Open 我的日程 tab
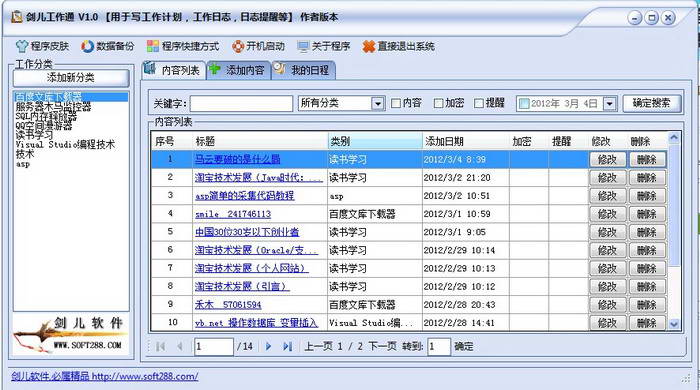700x390 pixels. click(x=303, y=70)
